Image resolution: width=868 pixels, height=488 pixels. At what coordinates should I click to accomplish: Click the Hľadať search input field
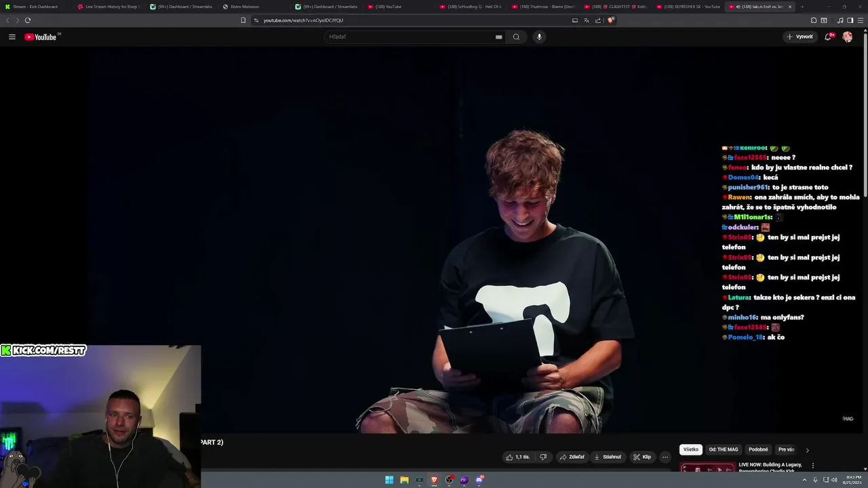pyautogui.click(x=410, y=37)
